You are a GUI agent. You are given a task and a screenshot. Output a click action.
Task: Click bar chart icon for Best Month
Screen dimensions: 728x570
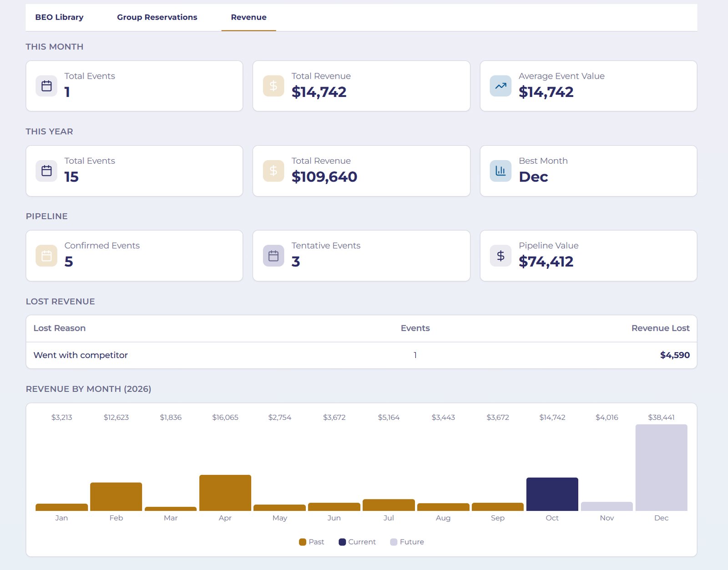point(500,171)
